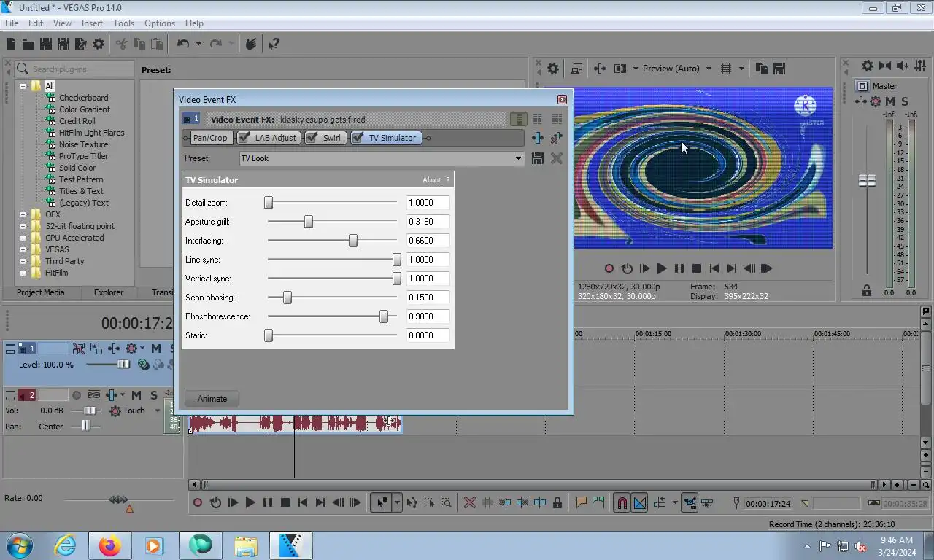Screen dimensions: 934x560
Task: Click the About link in TV Simulator
Action: (x=431, y=180)
